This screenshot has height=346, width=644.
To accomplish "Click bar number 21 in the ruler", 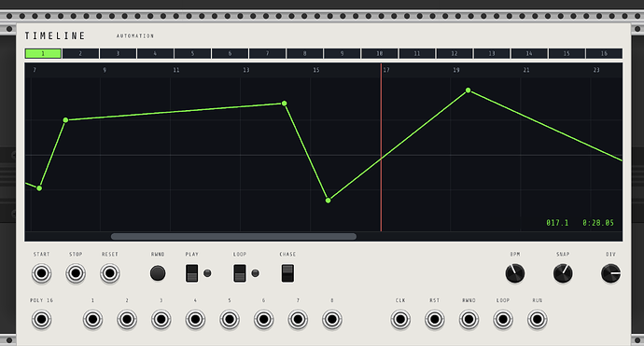I will click(x=526, y=70).
